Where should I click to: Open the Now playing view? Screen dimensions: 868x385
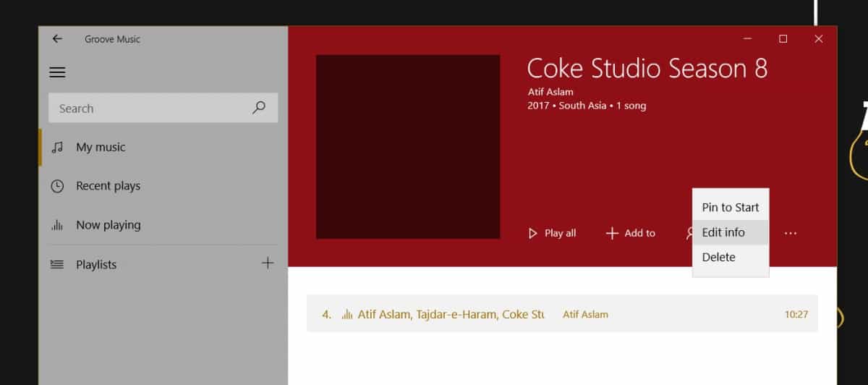(x=108, y=225)
